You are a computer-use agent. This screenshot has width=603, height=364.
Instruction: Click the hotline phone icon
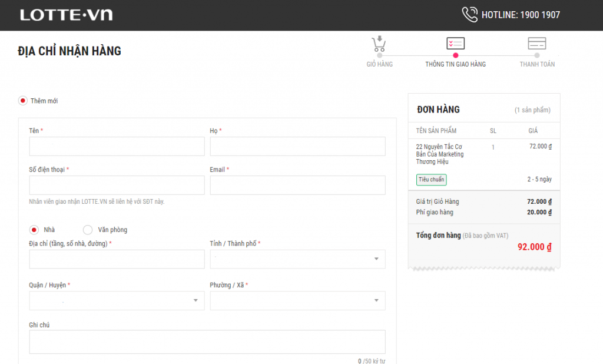[469, 15]
